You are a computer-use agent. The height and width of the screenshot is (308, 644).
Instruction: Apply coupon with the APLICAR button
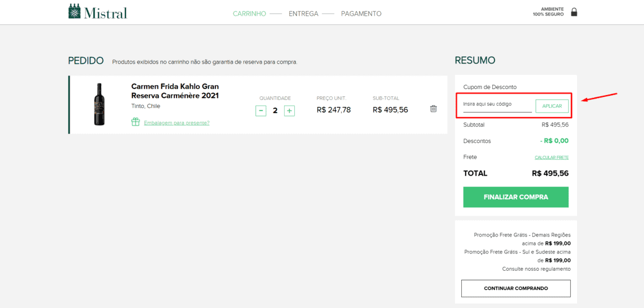(x=552, y=106)
